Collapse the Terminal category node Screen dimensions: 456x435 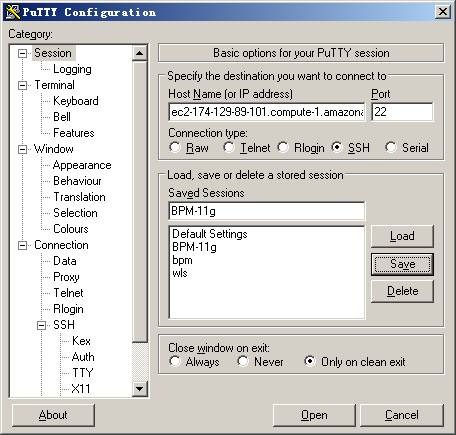[x=22, y=85]
